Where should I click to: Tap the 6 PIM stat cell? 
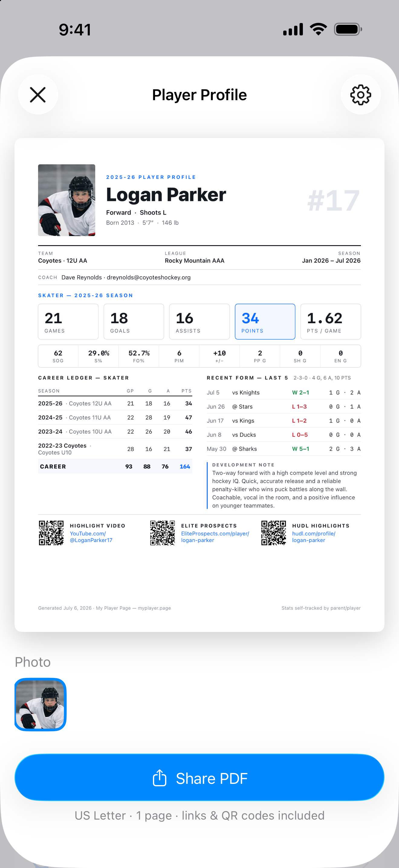coord(179,356)
